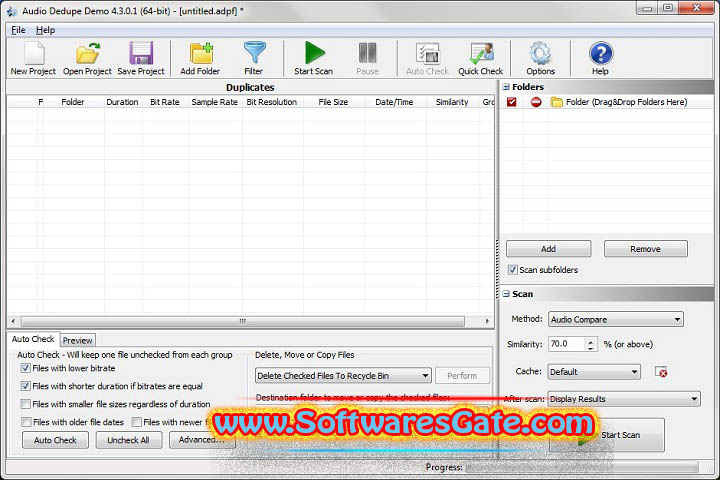Enable Files with smaller file sizes option
Image resolution: width=720 pixels, height=480 pixels.
pyautogui.click(x=26, y=404)
